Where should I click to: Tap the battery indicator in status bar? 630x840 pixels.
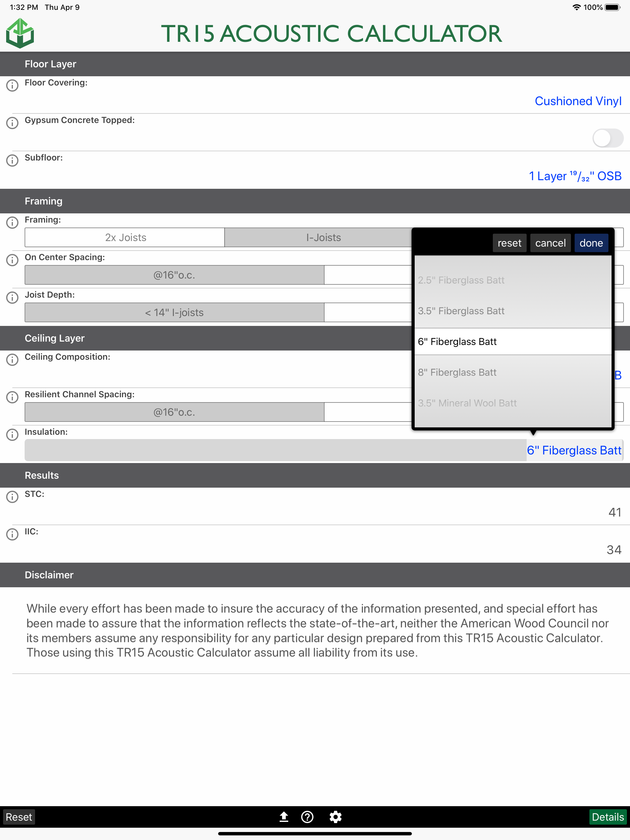coord(612,7)
